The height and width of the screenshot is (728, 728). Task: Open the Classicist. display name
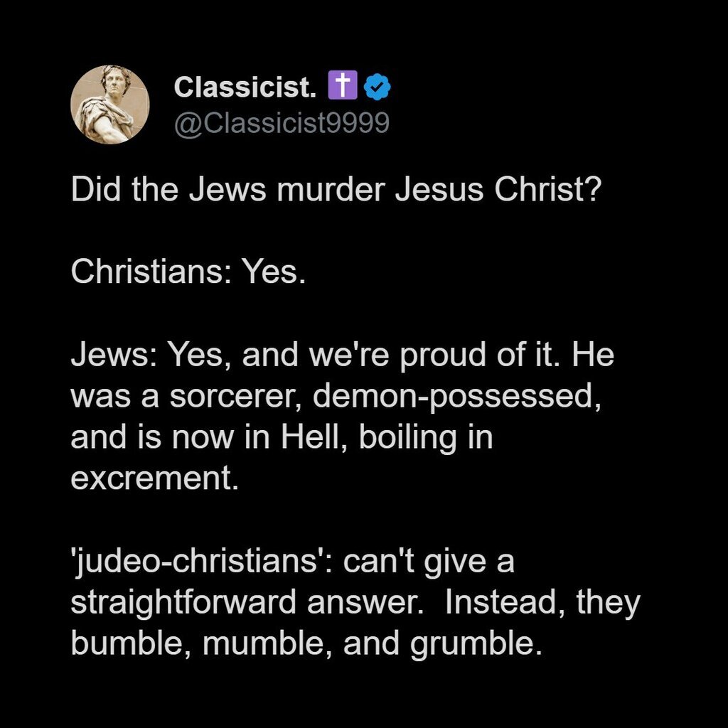coord(245,87)
